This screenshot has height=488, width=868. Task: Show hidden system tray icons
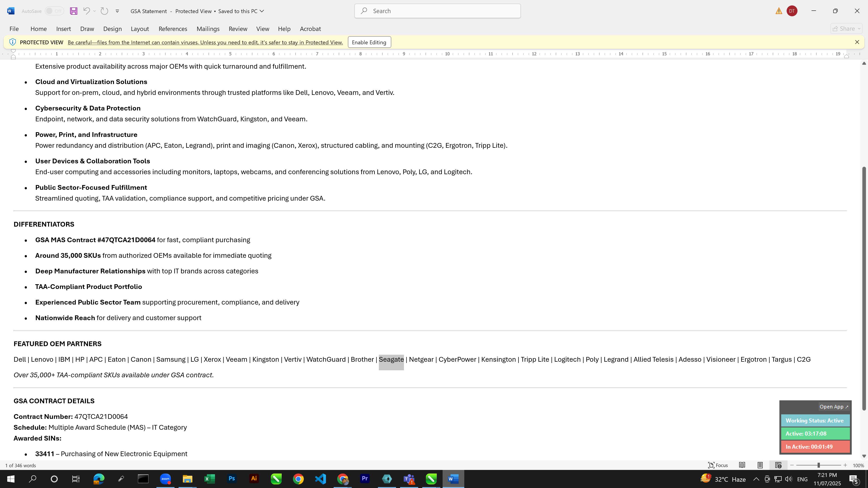click(756, 479)
